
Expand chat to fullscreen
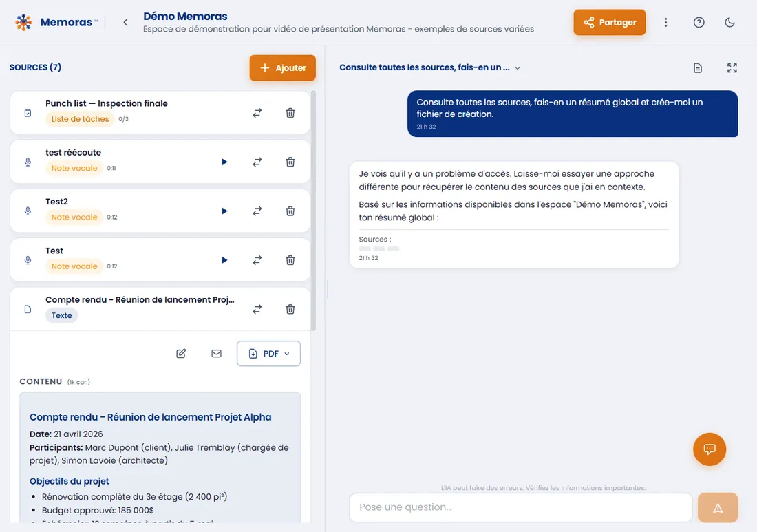coord(732,68)
